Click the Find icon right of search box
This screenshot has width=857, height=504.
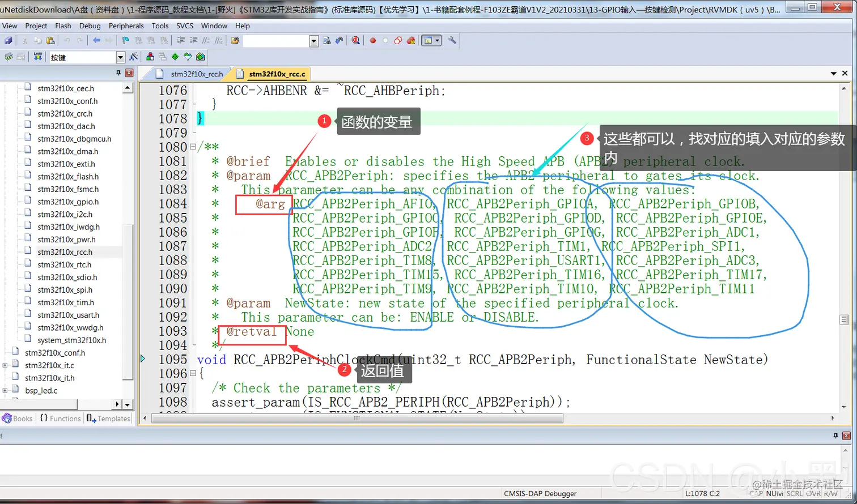(x=327, y=41)
